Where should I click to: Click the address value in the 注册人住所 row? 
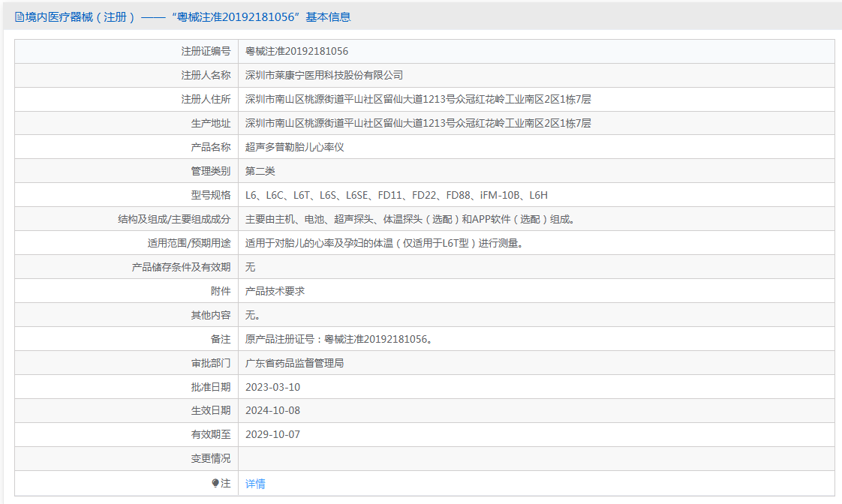tap(418, 99)
